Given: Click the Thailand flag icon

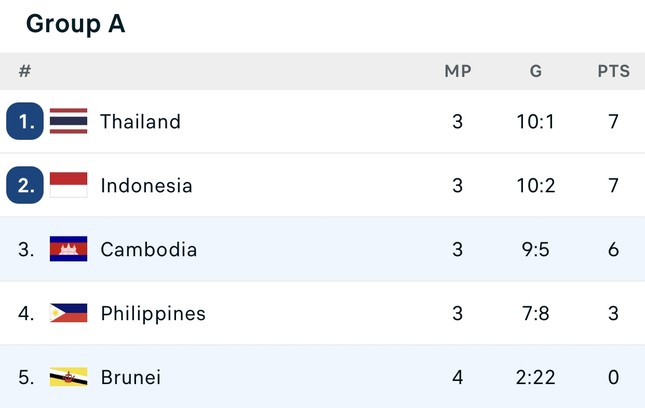Looking at the screenshot, I should pos(68,121).
